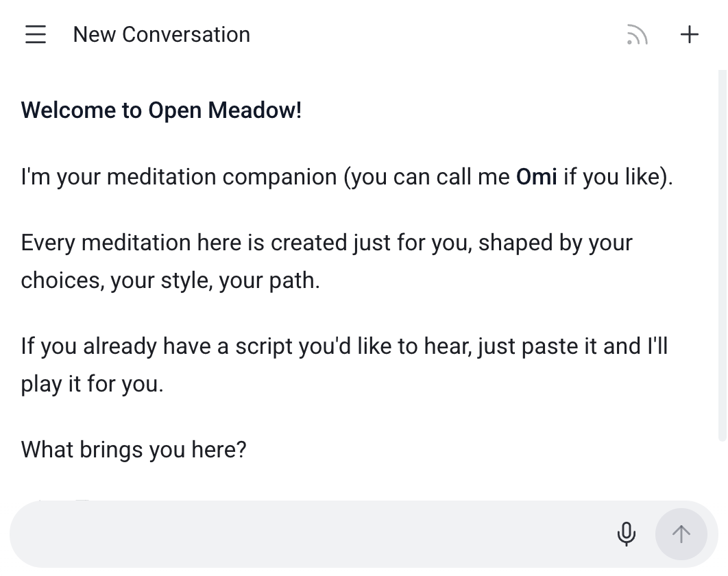This screenshot has height=576, width=728.
Task: Click the broadcast signal icon in header
Action: pyautogui.click(x=637, y=34)
